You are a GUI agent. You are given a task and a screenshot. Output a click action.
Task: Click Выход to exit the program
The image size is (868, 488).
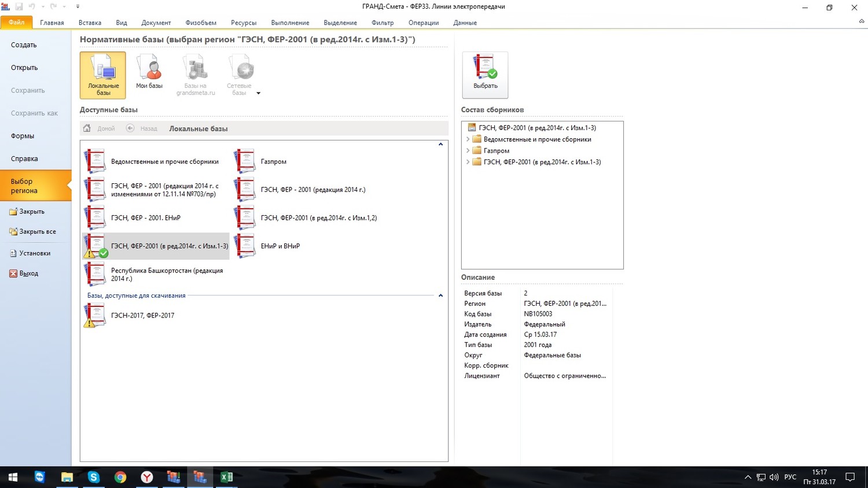pyautogui.click(x=28, y=273)
